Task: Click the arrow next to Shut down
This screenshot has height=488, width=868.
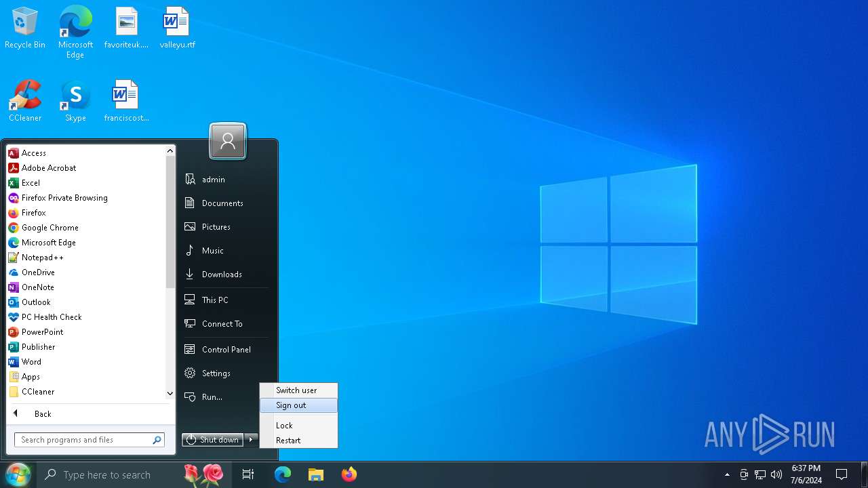Action: pyautogui.click(x=251, y=440)
